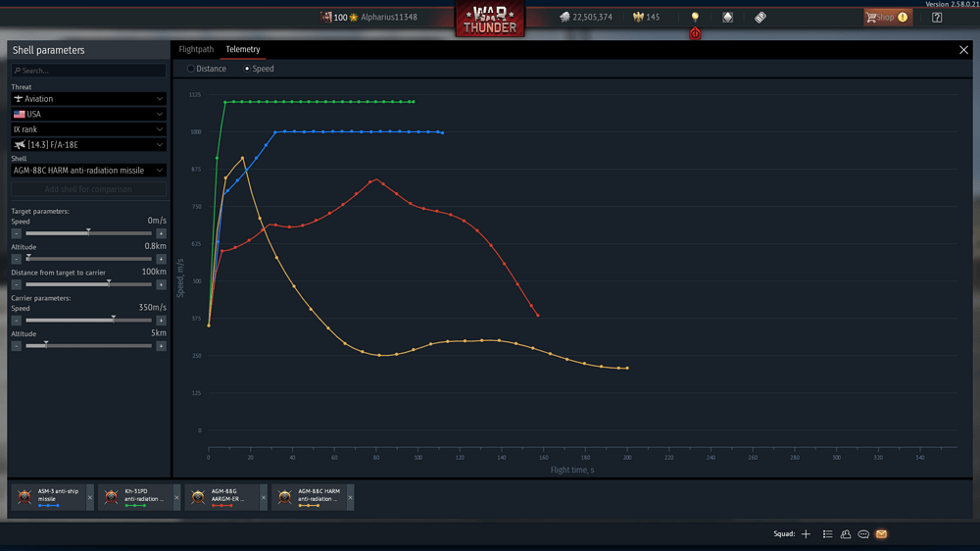The height and width of the screenshot is (551, 980).
Task: Increase distance to carrier with plus button
Action: click(161, 284)
